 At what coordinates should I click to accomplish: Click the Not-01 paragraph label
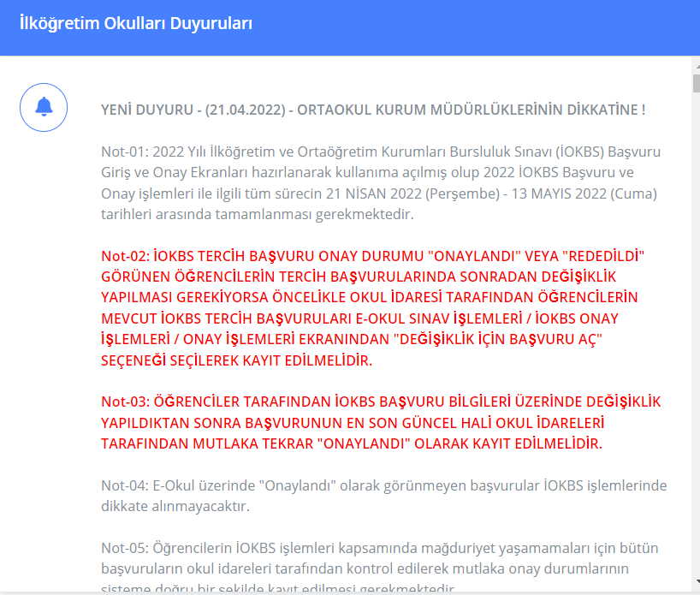(x=124, y=152)
